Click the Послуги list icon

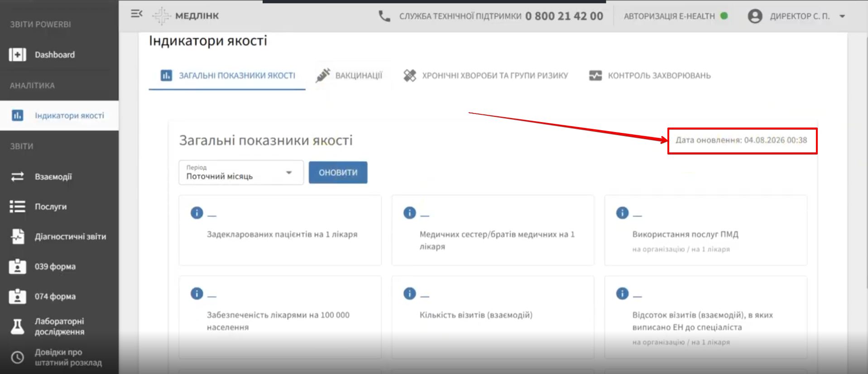[x=18, y=207]
